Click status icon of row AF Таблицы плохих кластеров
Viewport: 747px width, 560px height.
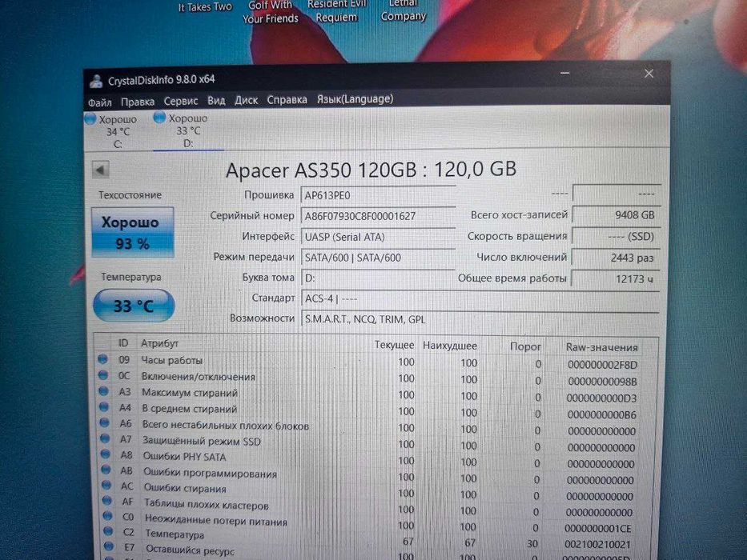[x=107, y=501]
